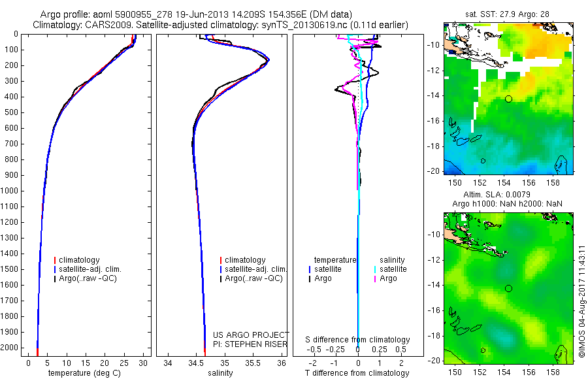
Task: Click 'PI: STEPHEN RISER' text
Action: pyautogui.click(x=250, y=344)
